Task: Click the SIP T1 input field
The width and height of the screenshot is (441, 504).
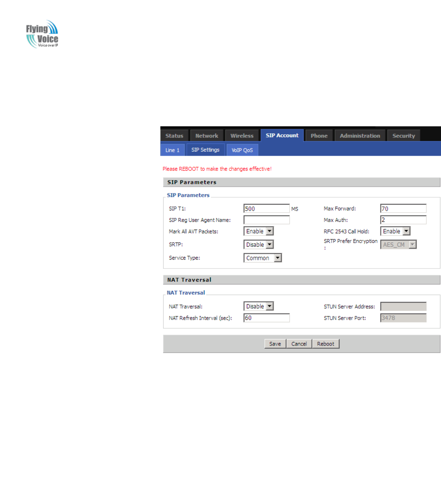Action: (266, 208)
